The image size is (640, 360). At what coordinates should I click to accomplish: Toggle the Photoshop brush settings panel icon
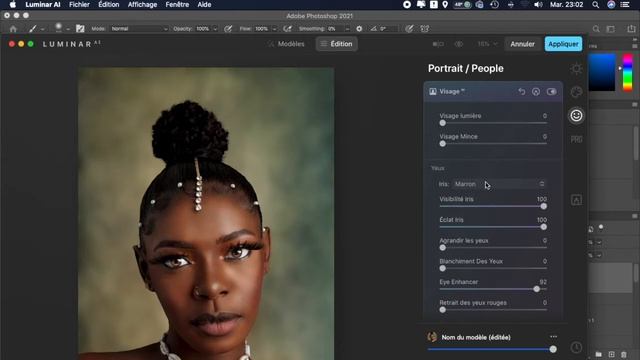(x=80, y=29)
